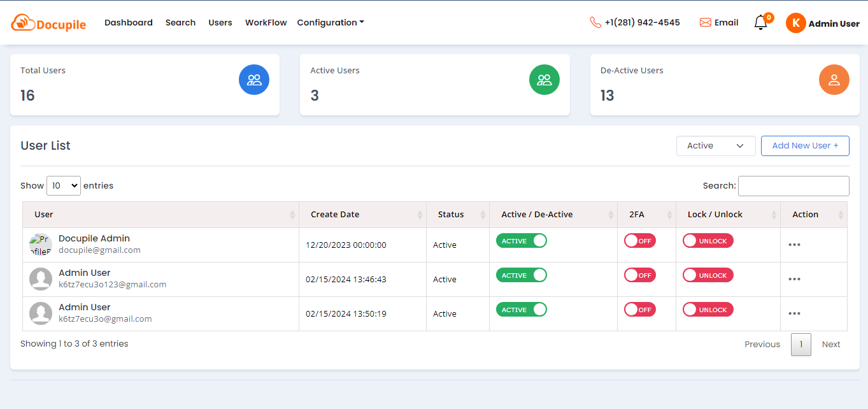
Task: Click the phone number icon
Action: click(x=595, y=22)
